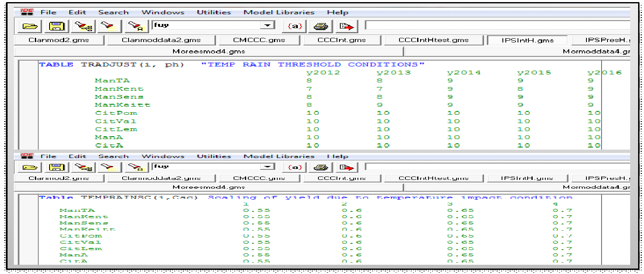Click CitPom row label in the TRADJUST table
Image resolution: width=644 pixels, height=274 pixels.
[116, 113]
